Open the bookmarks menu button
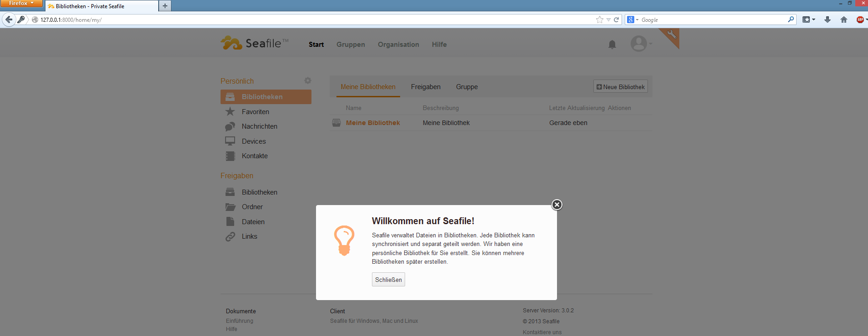 click(x=808, y=20)
